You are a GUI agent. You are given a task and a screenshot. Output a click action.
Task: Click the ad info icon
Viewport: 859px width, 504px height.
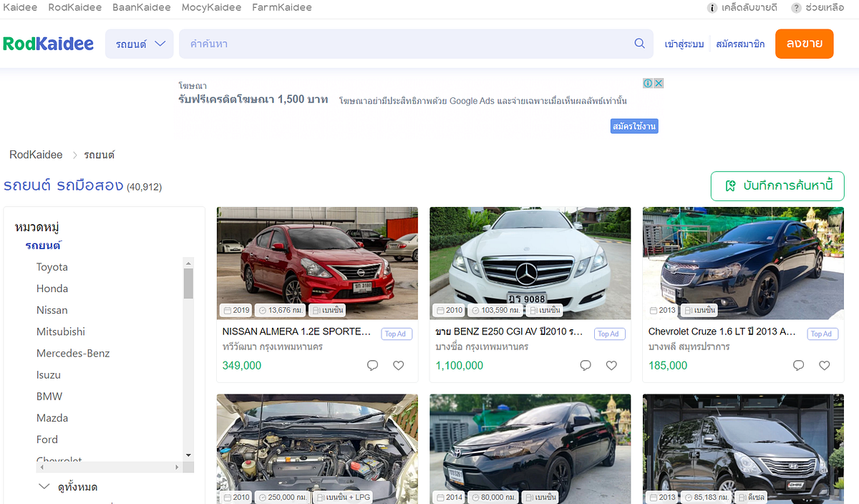point(648,83)
